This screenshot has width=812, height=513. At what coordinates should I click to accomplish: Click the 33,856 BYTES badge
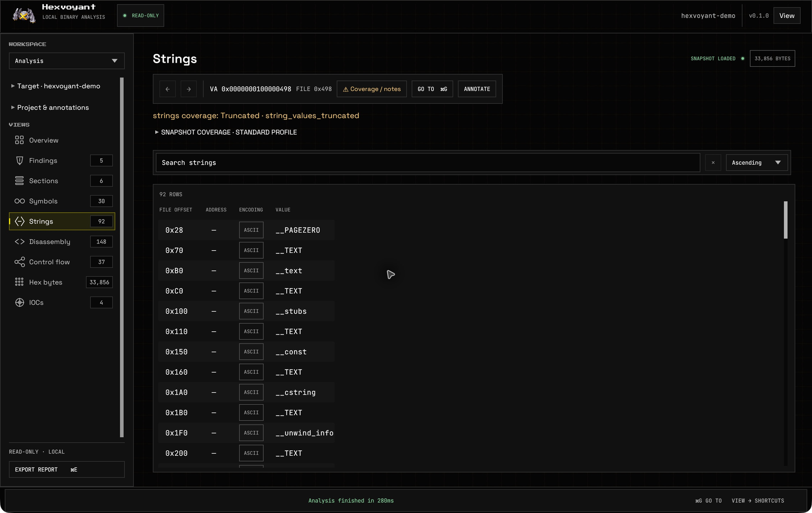(772, 59)
